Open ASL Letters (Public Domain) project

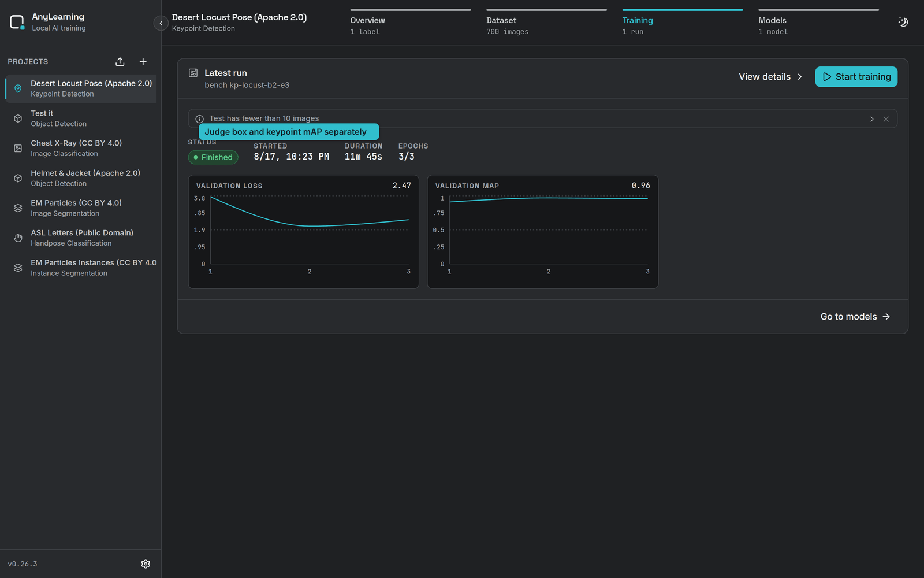81,238
